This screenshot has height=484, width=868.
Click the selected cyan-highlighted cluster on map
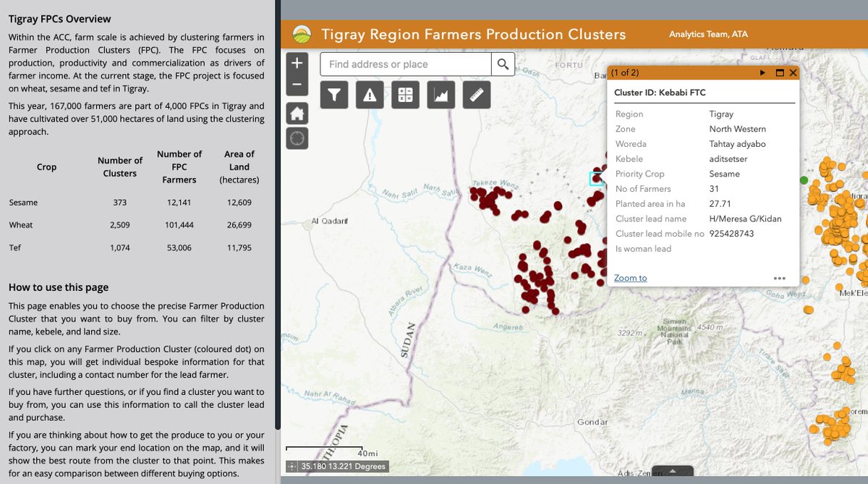point(596,178)
